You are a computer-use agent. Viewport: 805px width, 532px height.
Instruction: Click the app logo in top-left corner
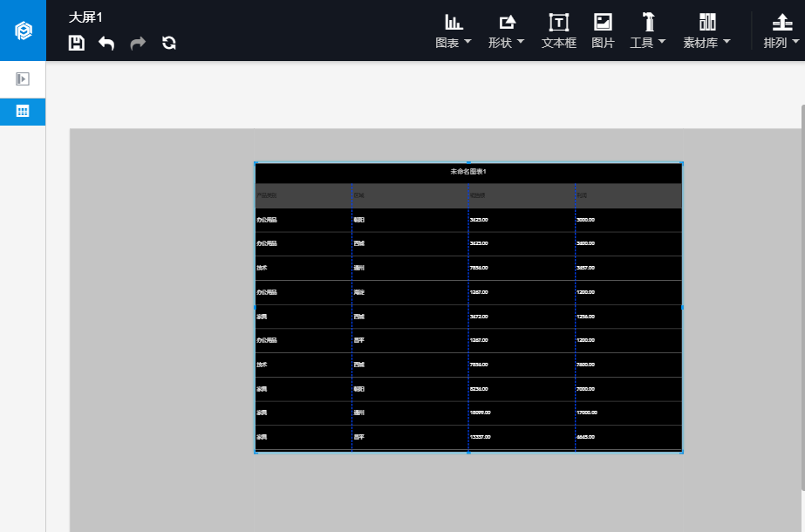pos(23,31)
